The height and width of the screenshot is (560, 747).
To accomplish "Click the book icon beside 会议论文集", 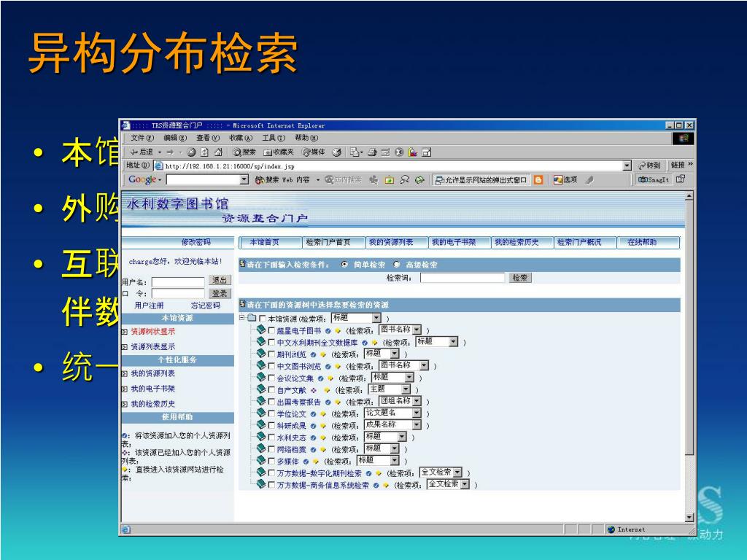I will (261, 377).
